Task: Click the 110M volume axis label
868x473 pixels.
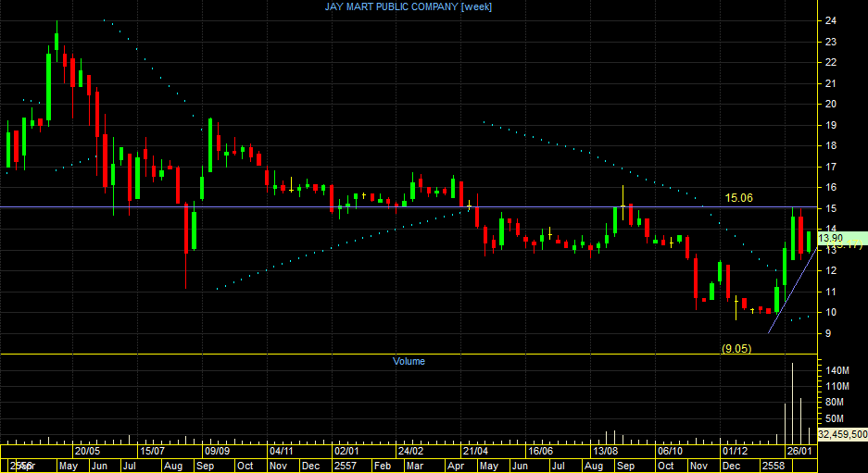Action: pos(838,386)
